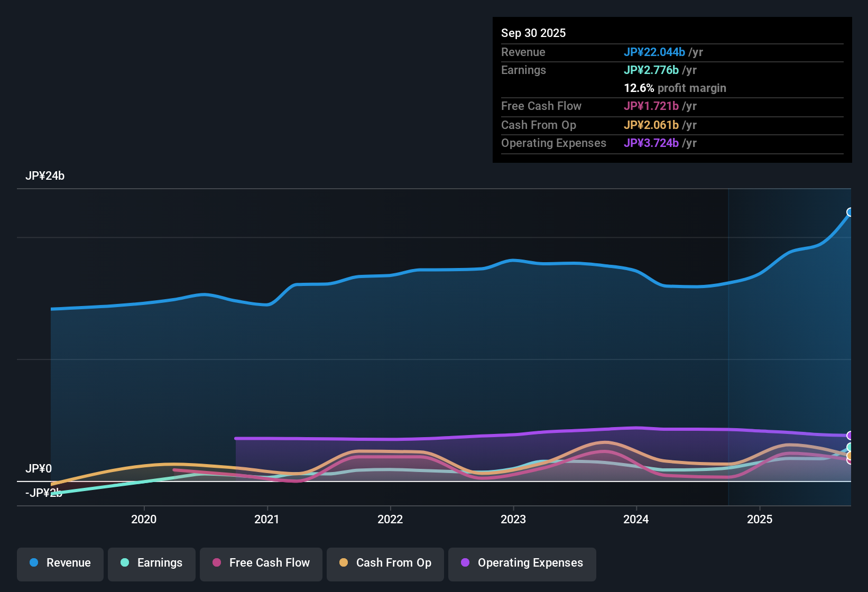Click the pink Free Cash Flow dot
The width and height of the screenshot is (868, 592).
(x=217, y=562)
